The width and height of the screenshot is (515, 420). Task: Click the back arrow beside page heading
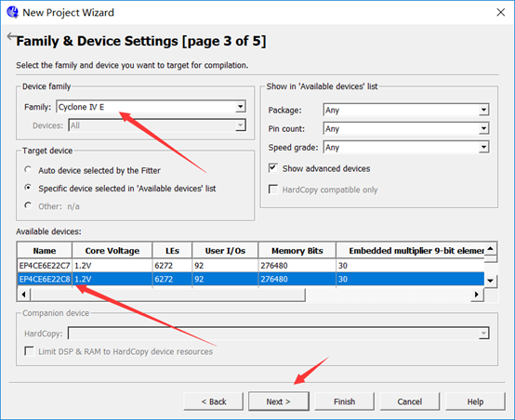tap(12, 36)
